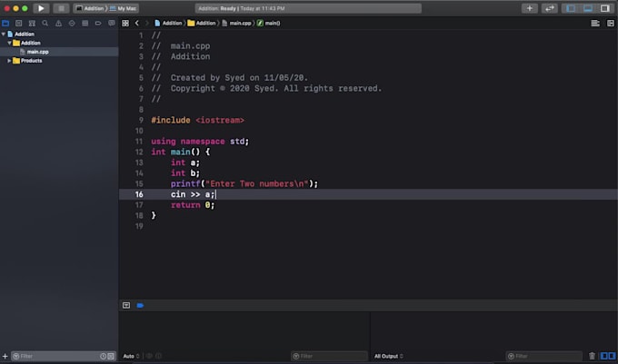The image size is (618, 364).
Task: Click the Stop button in toolbar
Action: 61,8
